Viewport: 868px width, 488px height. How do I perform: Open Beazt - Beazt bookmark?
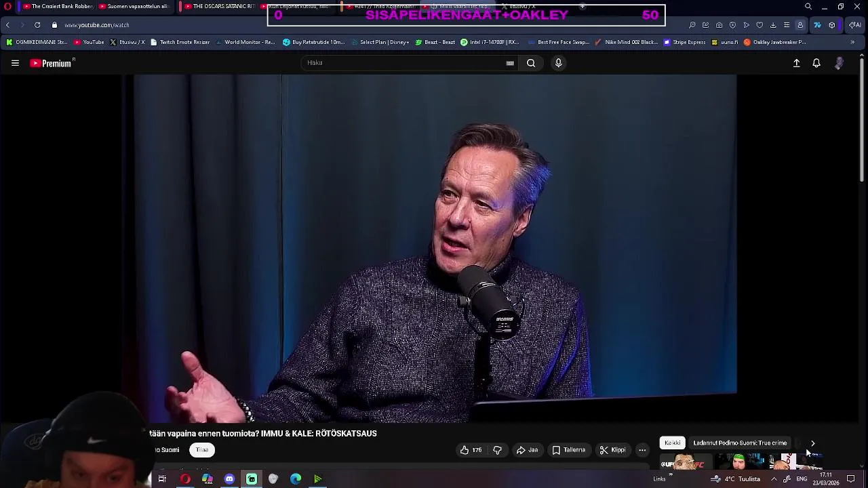pyautogui.click(x=435, y=42)
